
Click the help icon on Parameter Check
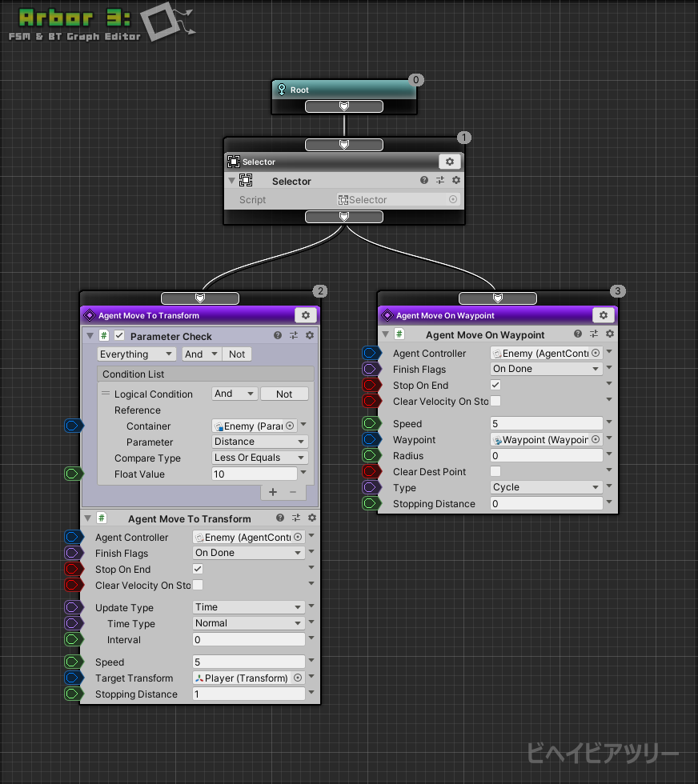[278, 336]
